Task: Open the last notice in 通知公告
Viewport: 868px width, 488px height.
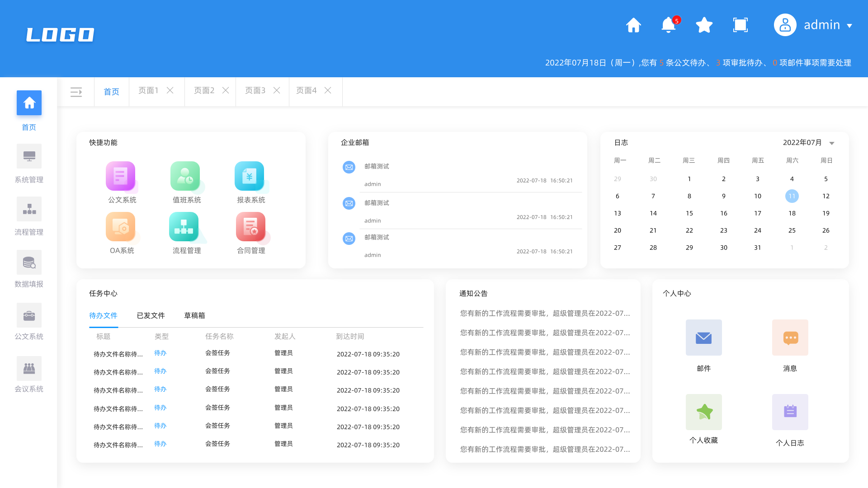Action: pos(545,449)
